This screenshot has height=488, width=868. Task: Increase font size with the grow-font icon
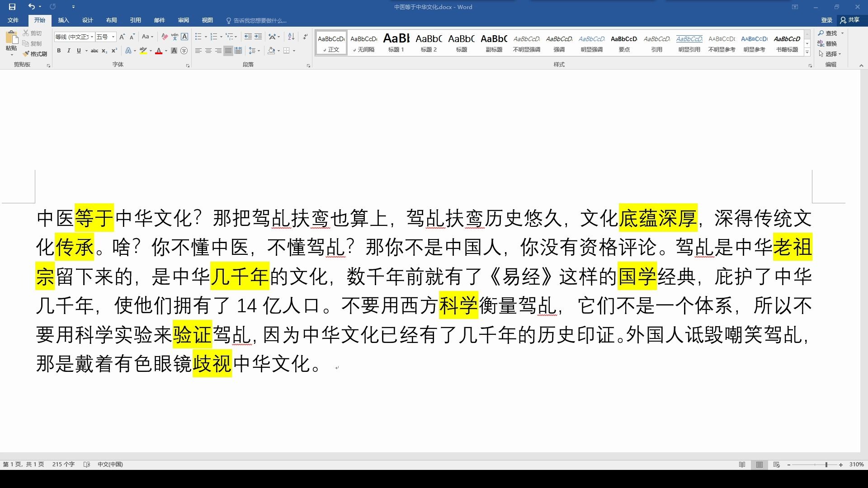click(x=122, y=37)
